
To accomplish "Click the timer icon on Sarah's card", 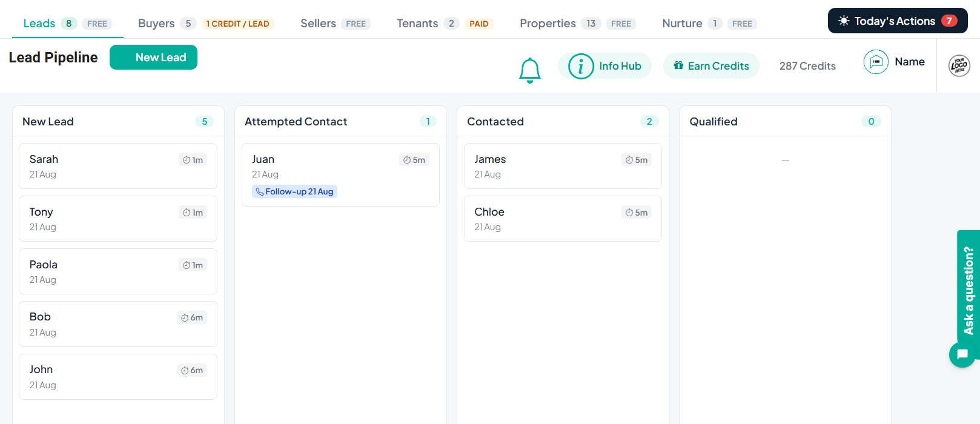I will [x=187, y=160].
